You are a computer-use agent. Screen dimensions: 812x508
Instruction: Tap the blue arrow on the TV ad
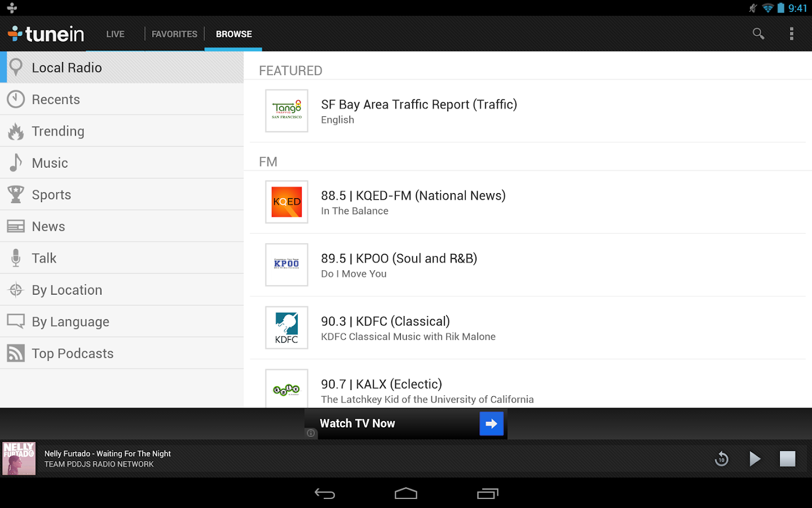click(x=491, y=424)
